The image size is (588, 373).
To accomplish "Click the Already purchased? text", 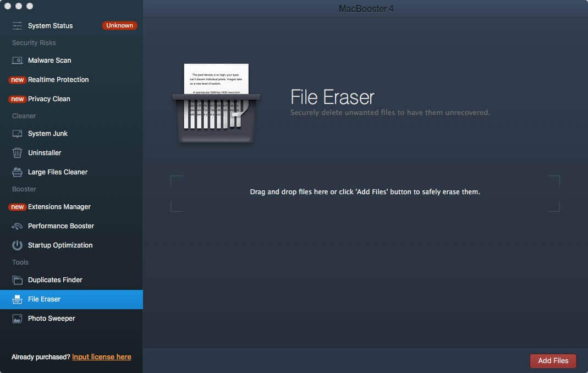I will (x=41, y=357).
